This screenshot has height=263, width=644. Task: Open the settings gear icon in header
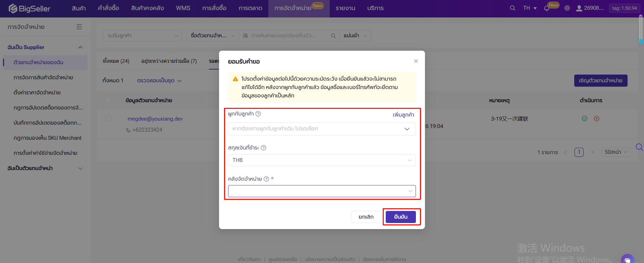tap(567, 8)
